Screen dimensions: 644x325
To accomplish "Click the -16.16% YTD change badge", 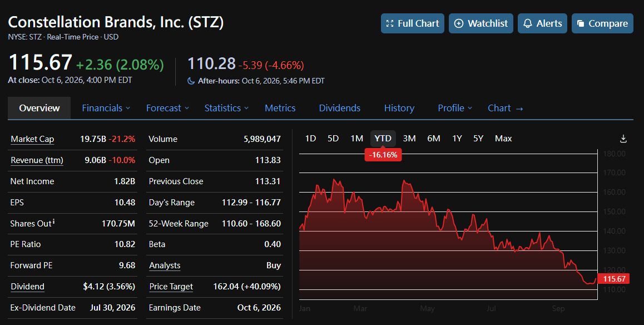I will coord(383,155).
